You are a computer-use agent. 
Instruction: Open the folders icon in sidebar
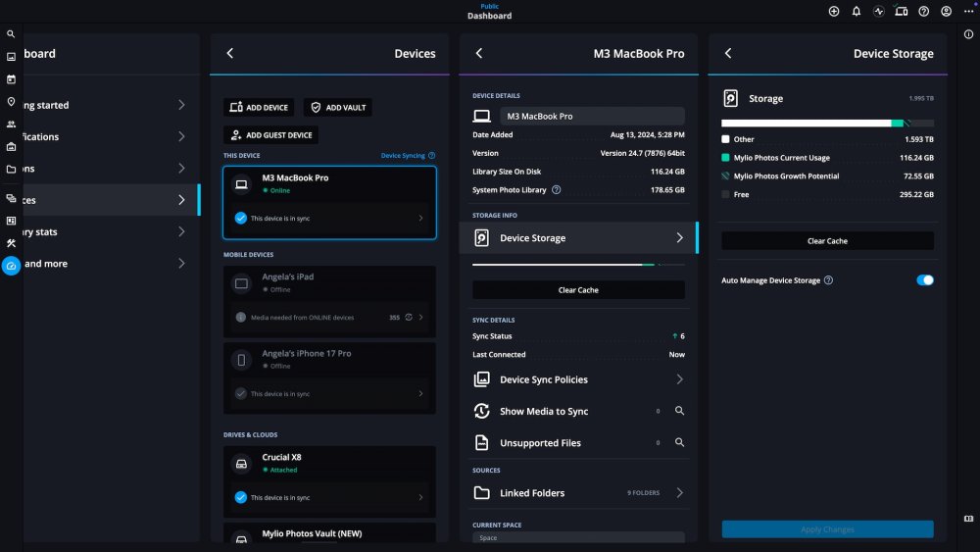[x=11, y=170]
